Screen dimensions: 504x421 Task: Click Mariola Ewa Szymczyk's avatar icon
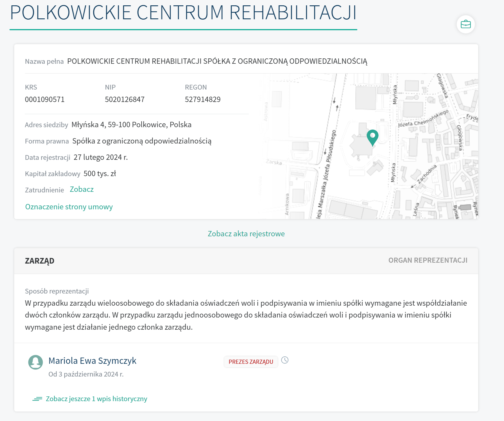click(36, 362)
